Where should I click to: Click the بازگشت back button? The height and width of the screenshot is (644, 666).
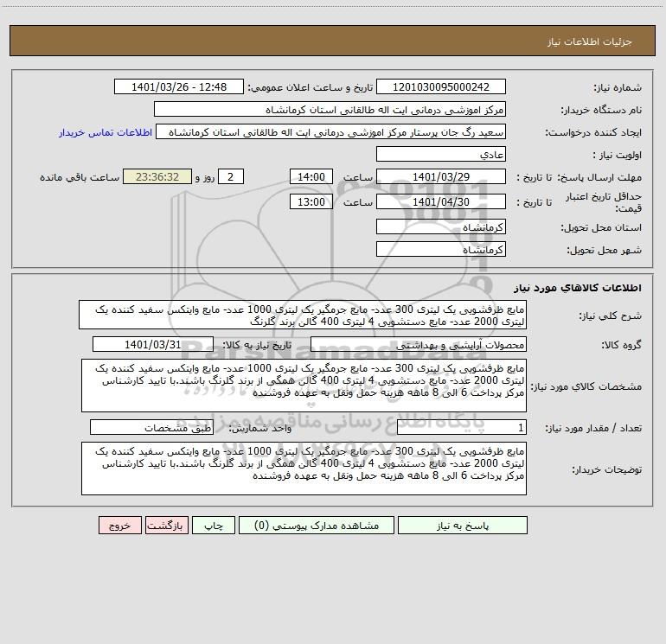pyautogui.click(x=166, y=526)
